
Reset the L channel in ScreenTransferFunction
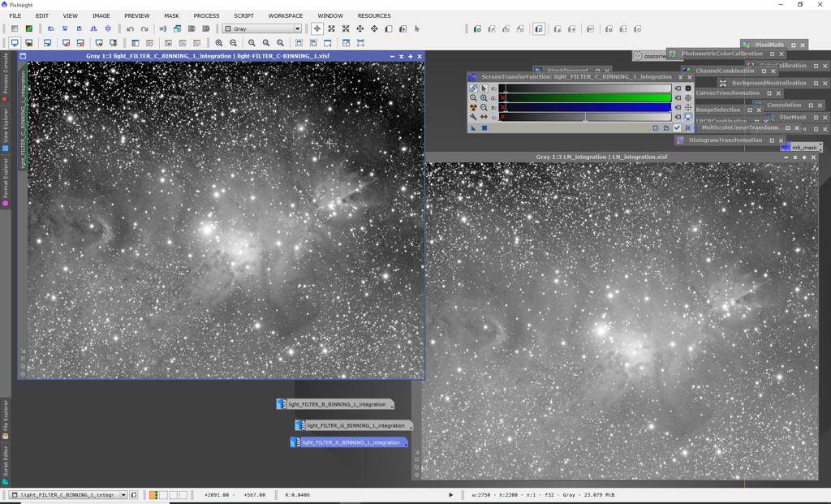678,117
